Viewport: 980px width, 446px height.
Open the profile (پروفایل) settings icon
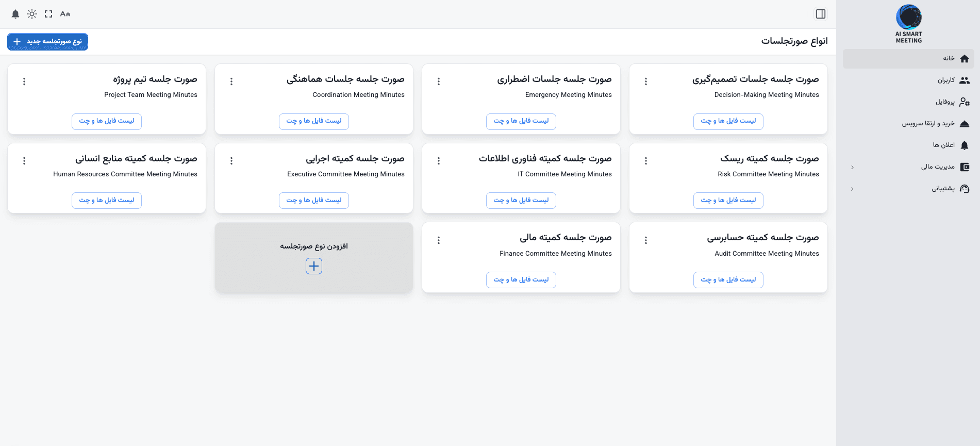tap(965, 102)
